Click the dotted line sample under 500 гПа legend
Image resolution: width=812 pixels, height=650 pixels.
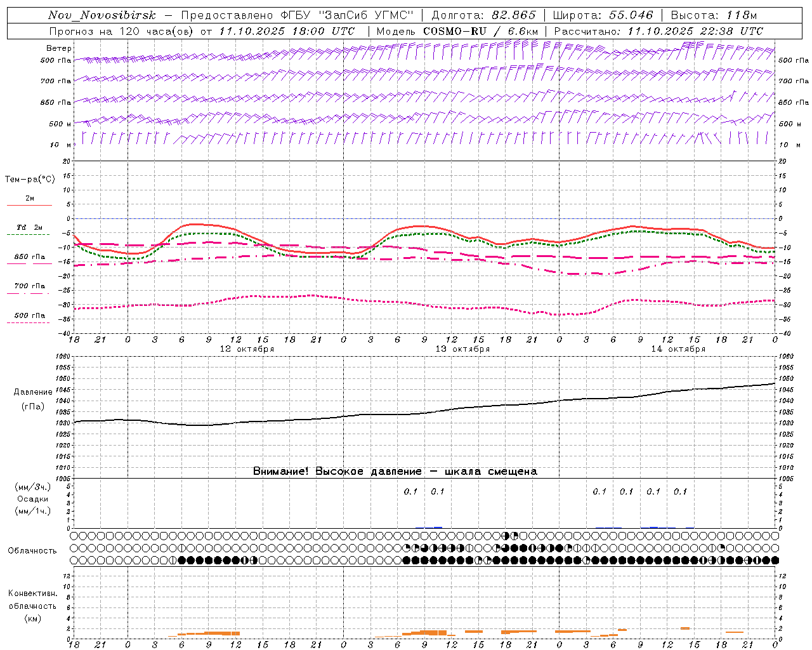point(29,322)
